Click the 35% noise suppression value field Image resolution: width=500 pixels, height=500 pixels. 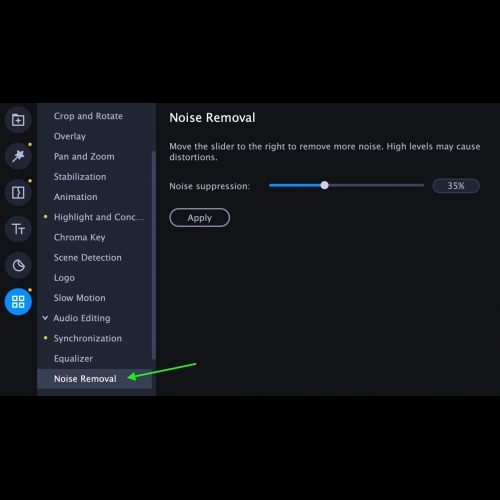[456, 186]
